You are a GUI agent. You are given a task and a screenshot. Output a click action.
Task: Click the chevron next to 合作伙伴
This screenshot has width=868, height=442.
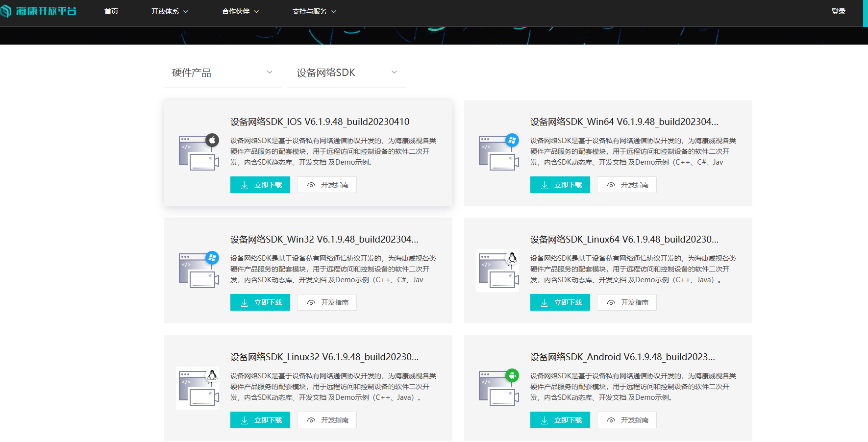click(x=256, y=12)
